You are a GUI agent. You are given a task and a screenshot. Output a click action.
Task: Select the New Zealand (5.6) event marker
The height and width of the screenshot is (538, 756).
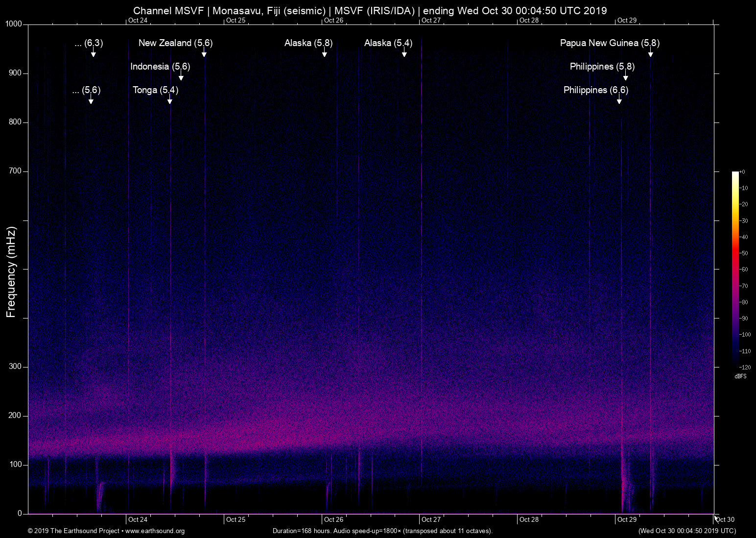(x=175, y=43)
